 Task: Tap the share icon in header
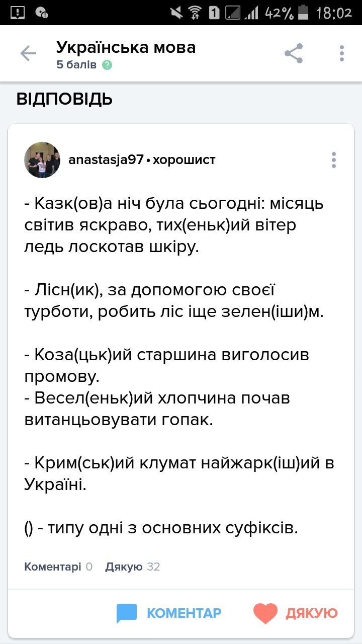pos(294,53)
